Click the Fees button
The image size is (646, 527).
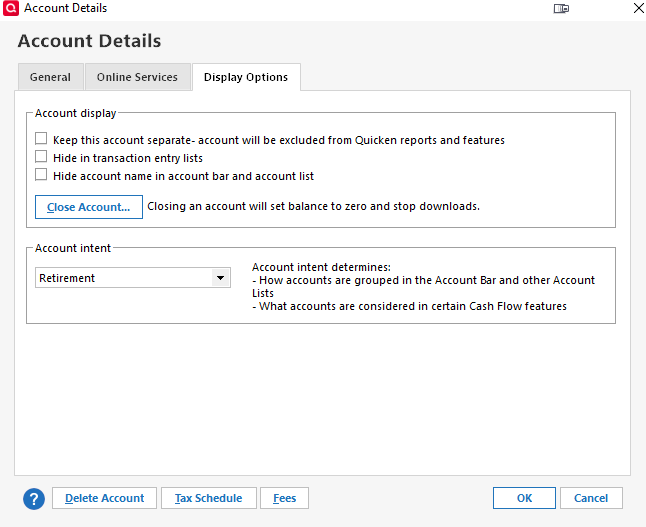(284, 498)
